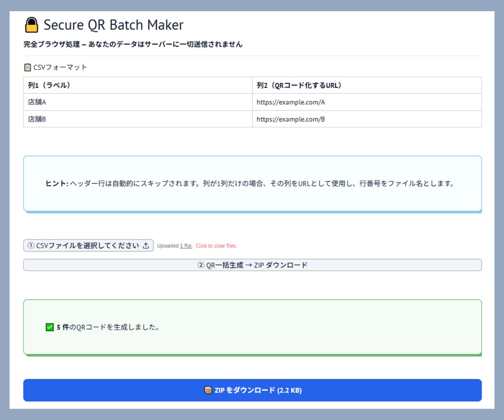Click the 5 件のQRコードを生成しました message
Screen dimensions: 504x420
point(108,327)
